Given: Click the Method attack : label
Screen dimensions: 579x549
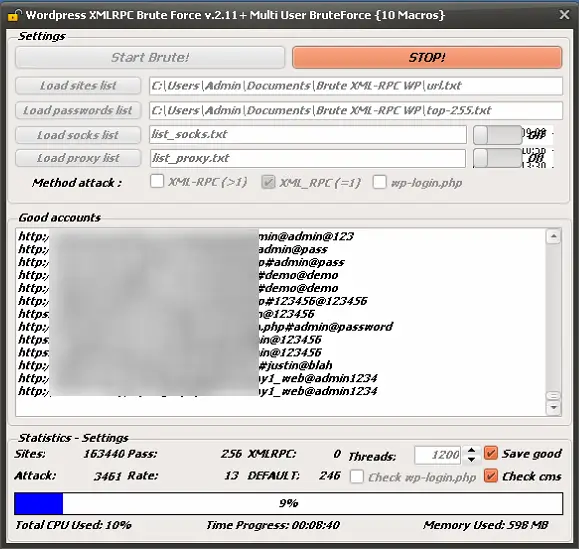Looking at the screenshot, I should [x=77, y=183].
